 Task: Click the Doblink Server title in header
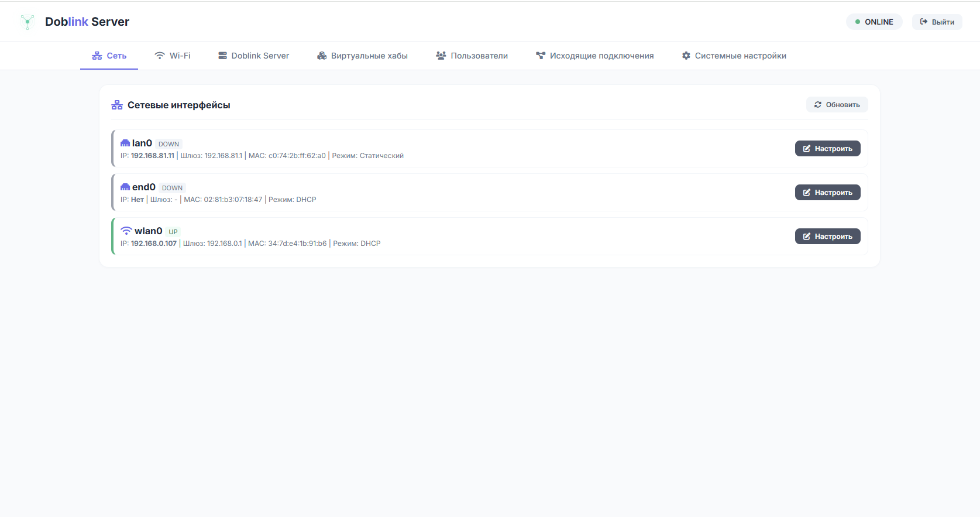click(87, 22)
